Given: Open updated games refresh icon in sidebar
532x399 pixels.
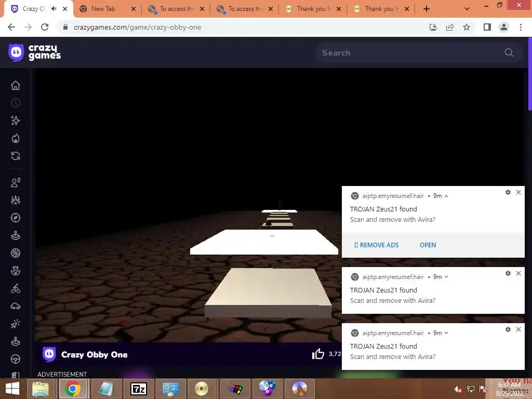Looking at the screenshot, I should tap(16, 156).
